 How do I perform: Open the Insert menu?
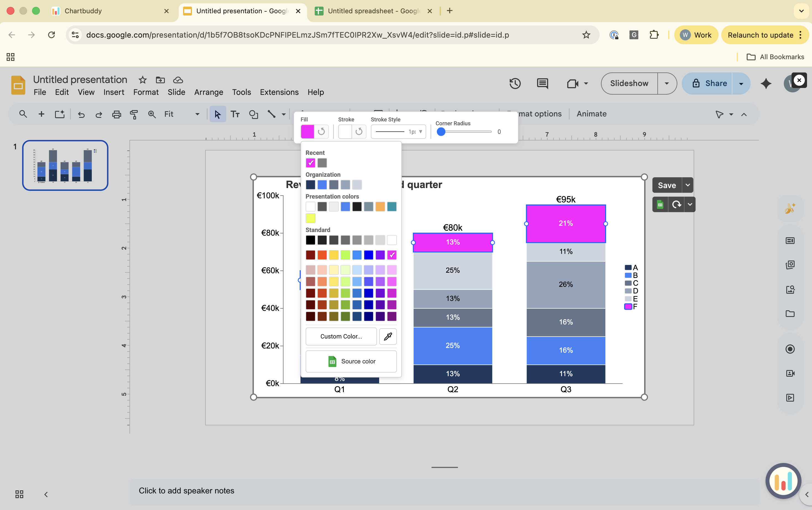coord(114,92)
